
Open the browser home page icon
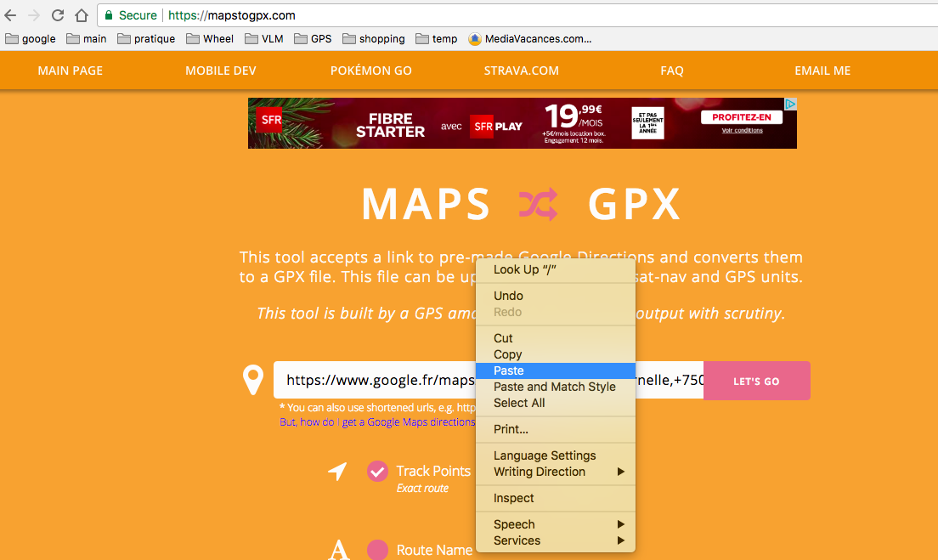(82, 15)
